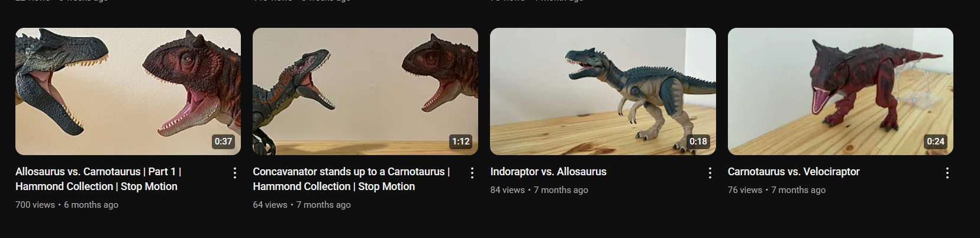
Task: Select the 'Indoraptor vs. Allosaurus' title
Action: tap(548, 172)
